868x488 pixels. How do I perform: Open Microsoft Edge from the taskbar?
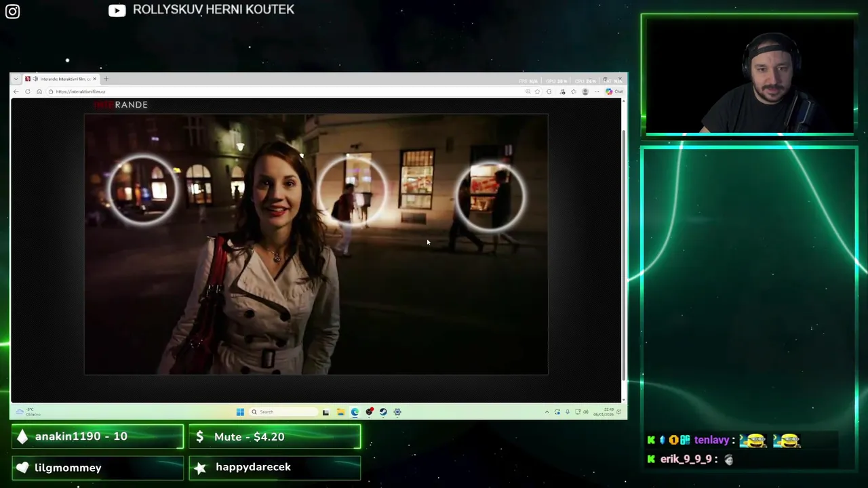355,411
